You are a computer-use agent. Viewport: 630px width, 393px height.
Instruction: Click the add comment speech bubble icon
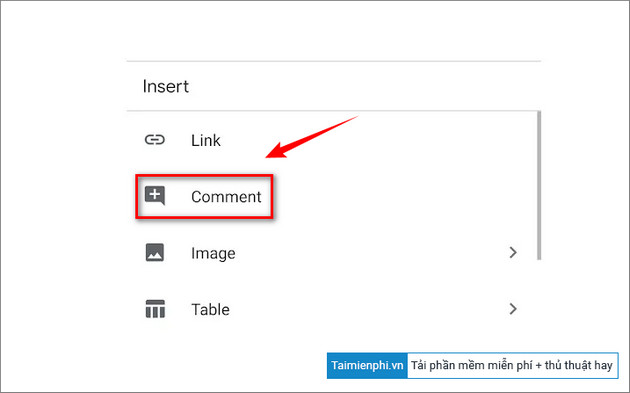[155, 196]
